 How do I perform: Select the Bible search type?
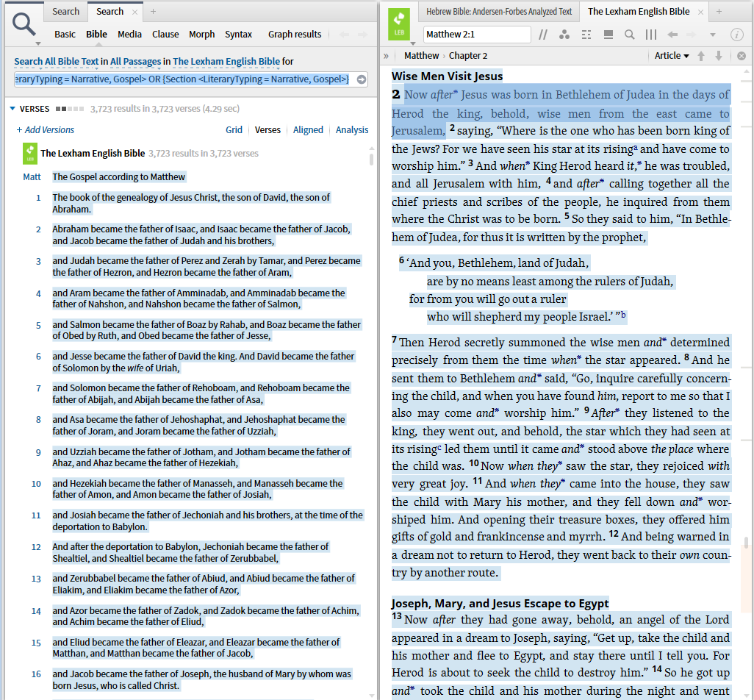97,34
